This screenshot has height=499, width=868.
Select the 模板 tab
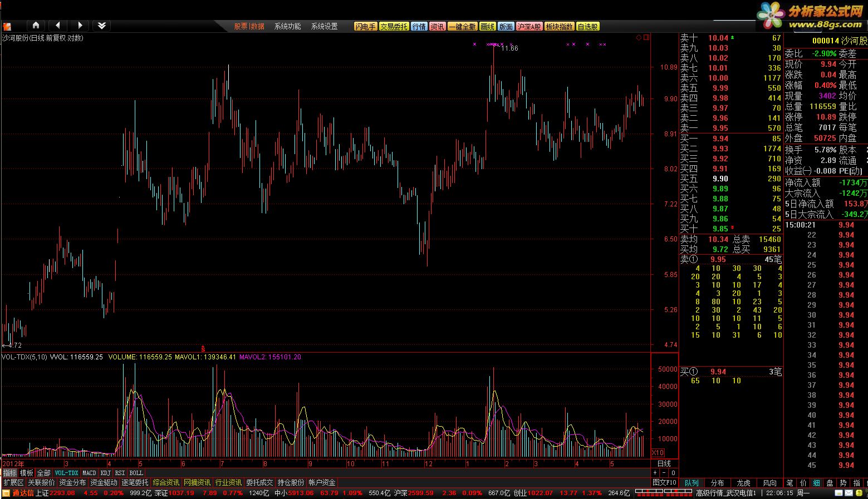pos(26,473)
